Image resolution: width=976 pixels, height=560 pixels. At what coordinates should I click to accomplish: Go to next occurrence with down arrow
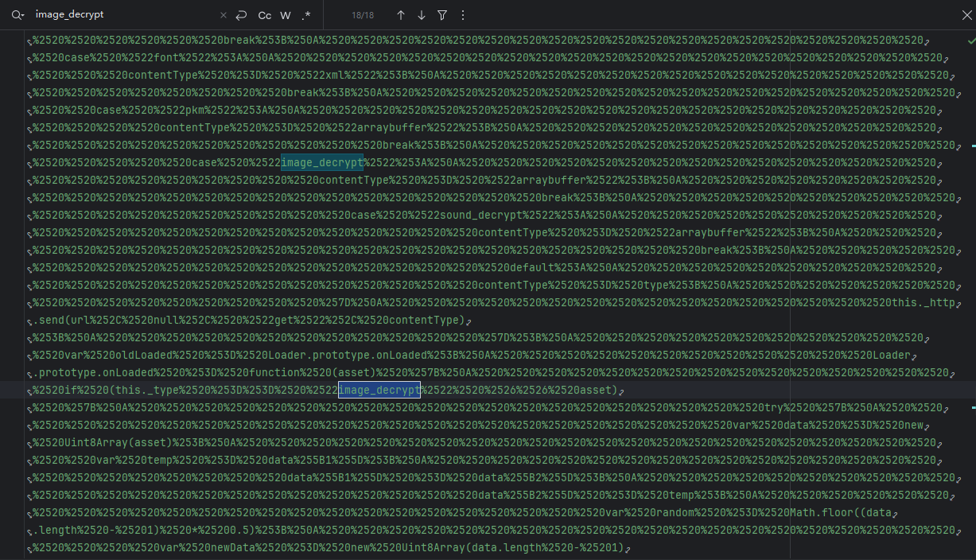tap(422, 15)
